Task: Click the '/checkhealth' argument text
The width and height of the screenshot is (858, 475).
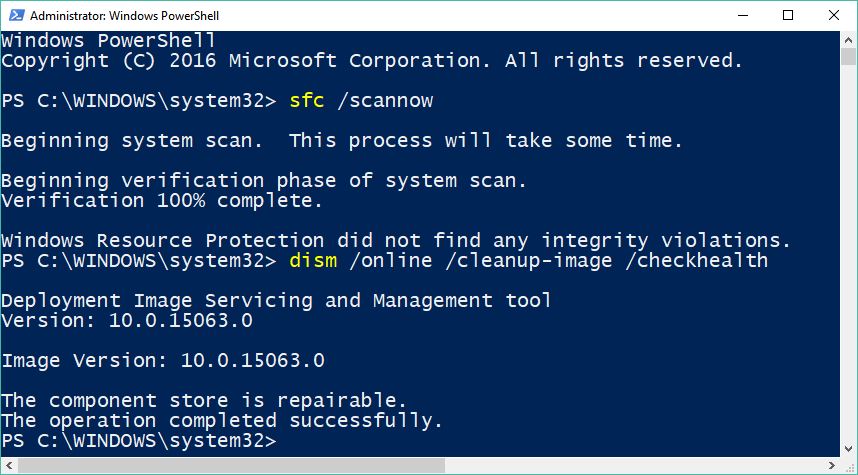Action: 696,260
